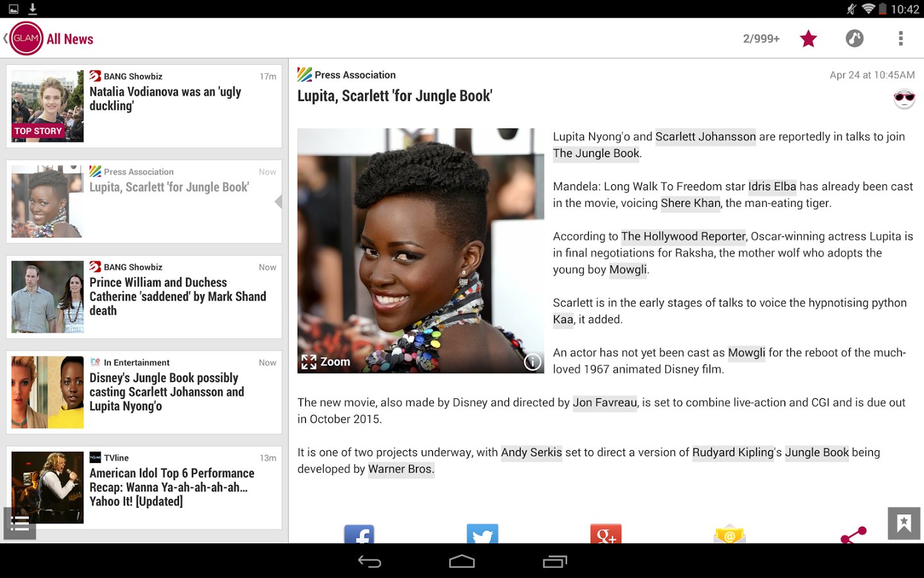
Task: Open the All News section title
Action: (70, 39)
